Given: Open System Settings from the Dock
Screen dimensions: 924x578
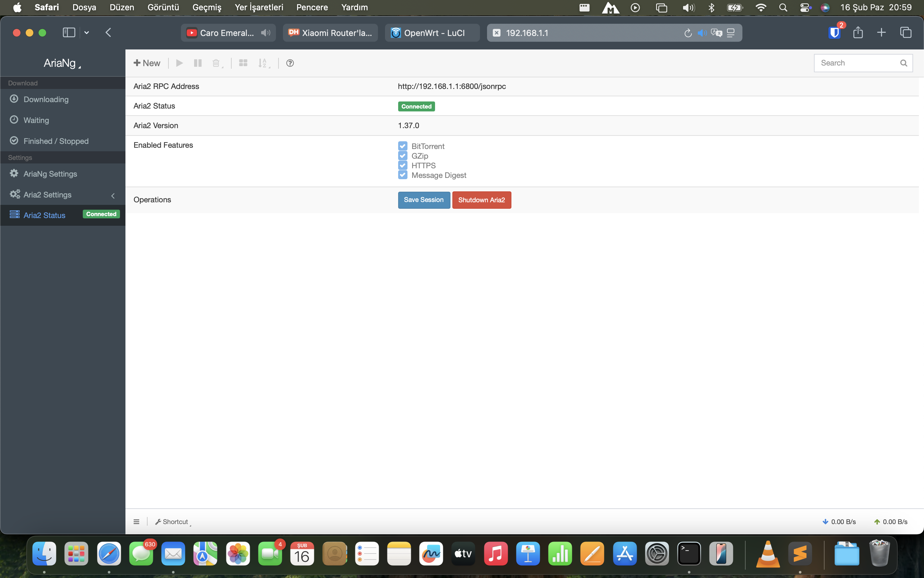Looking at the screenshot, I should 657,553.
